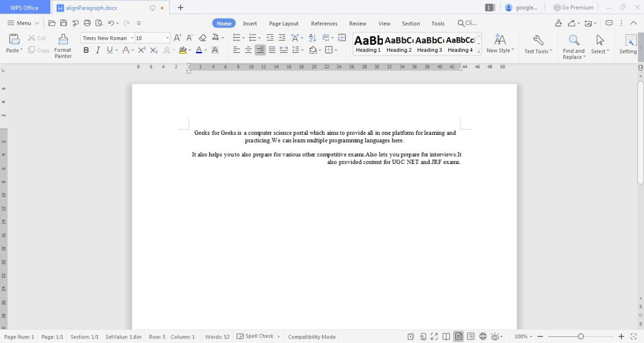Click the New Style button
The height and width of the screenshot is (343, 644).
coord(500,44)
